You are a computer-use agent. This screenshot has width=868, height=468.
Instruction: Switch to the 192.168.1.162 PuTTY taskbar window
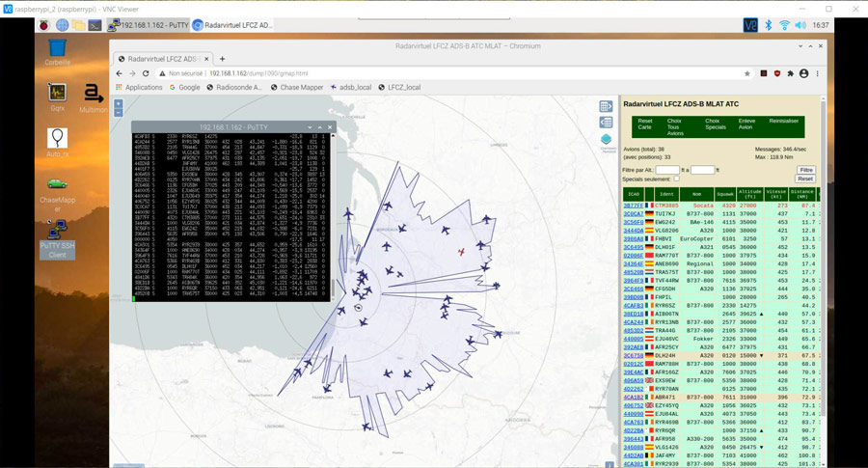[x=149, y=25]
